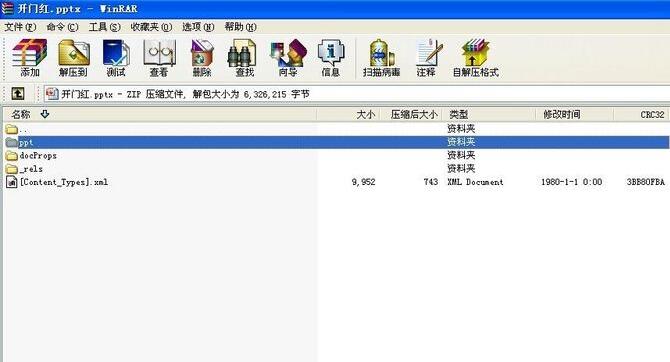Click the Virus Scan (扫描病毒) icon
Screen dimensions: 670x362
click(382, 58)
